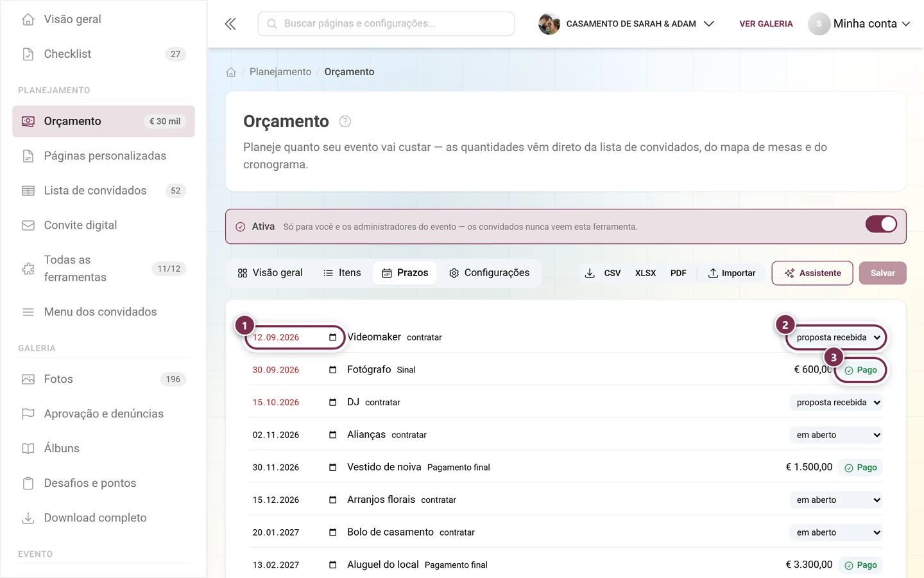Open the calendar icon for the Vestido de noiva row

(x=332, y=468)
